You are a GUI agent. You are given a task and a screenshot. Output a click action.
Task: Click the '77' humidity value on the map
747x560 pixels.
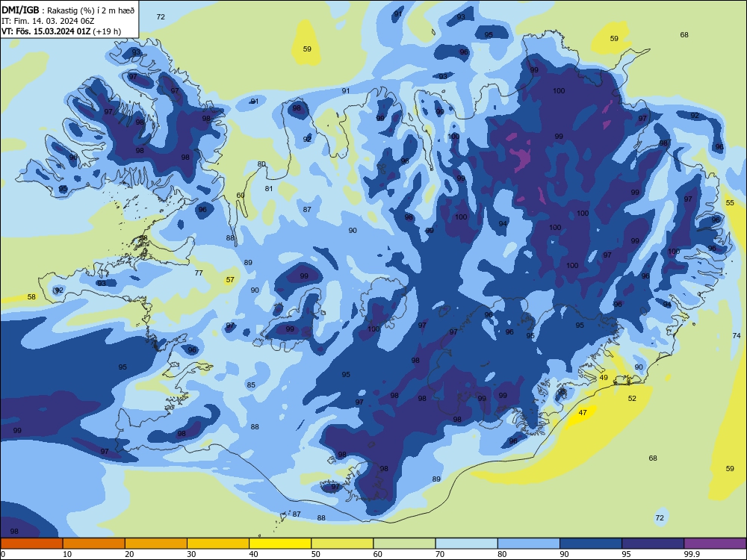pyautogui.click(x=199, y=273)
